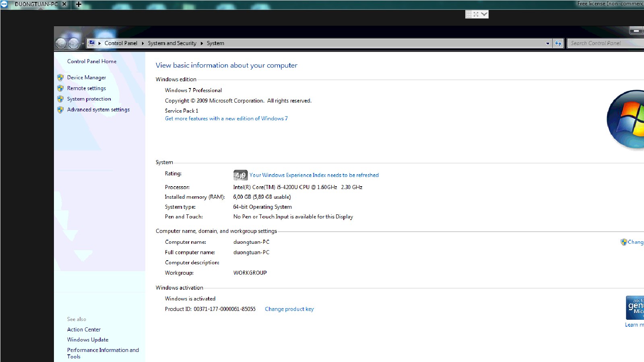Open Action Center link
The width and height of the screenshot is (644, 362).
(84, 329)
